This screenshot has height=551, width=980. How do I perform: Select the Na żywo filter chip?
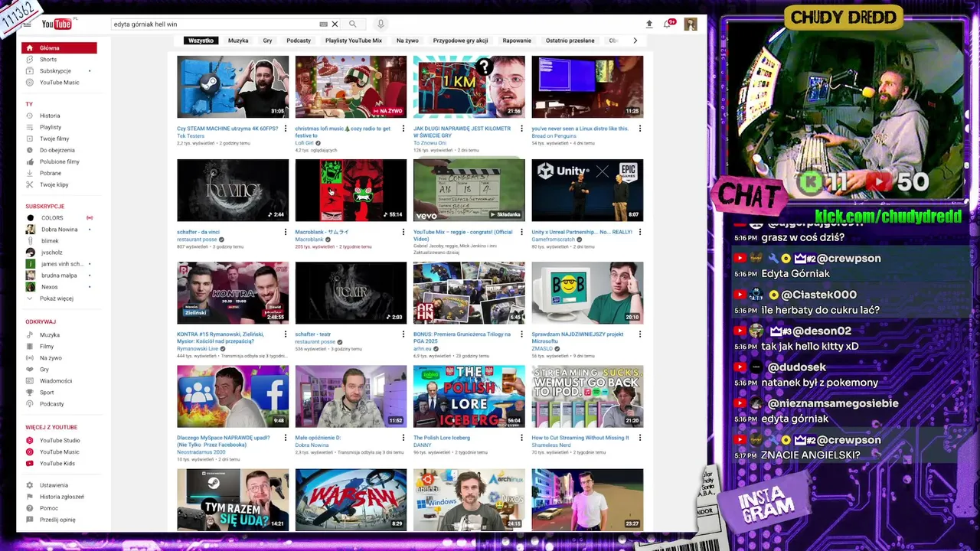point(407,41)
